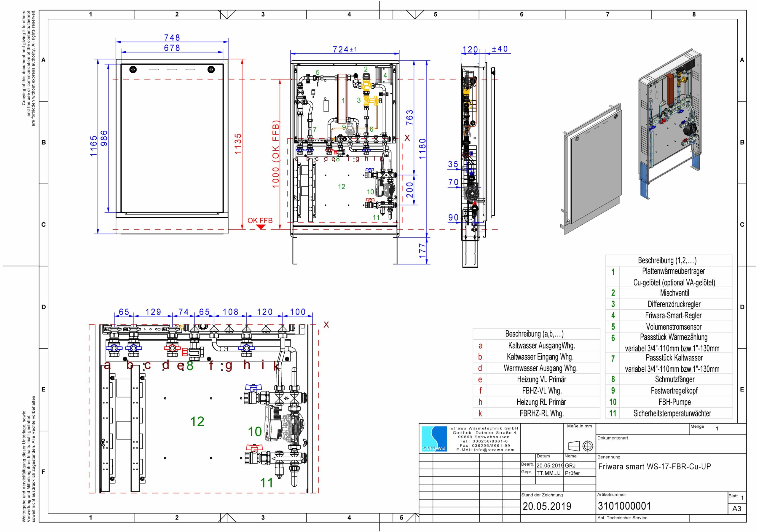The image size is (759, 532).
Task: Click the large green 12 label in detail view
Action: (197, 422)
